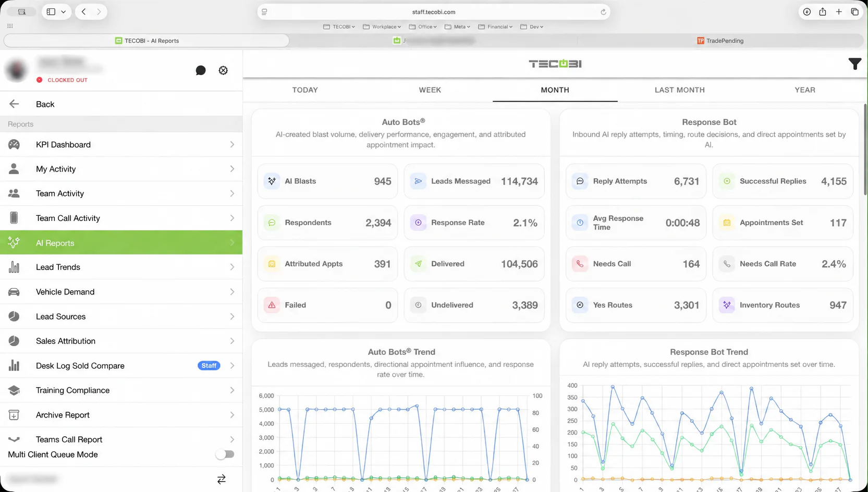Expand KPI Dashboard chevron
Screen dimensions: 868x492
click(232, 144)
